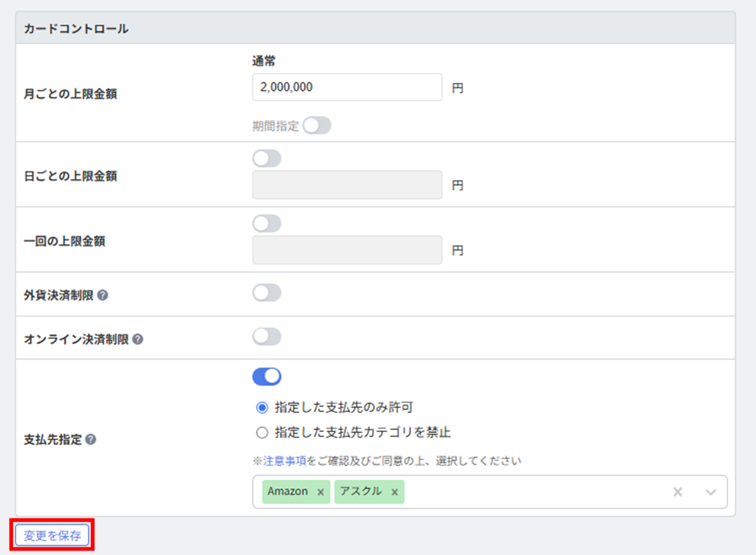Expand the payee selection dropdown chevron
This screenshot has width=756, height=555.
tap(710, 492)
